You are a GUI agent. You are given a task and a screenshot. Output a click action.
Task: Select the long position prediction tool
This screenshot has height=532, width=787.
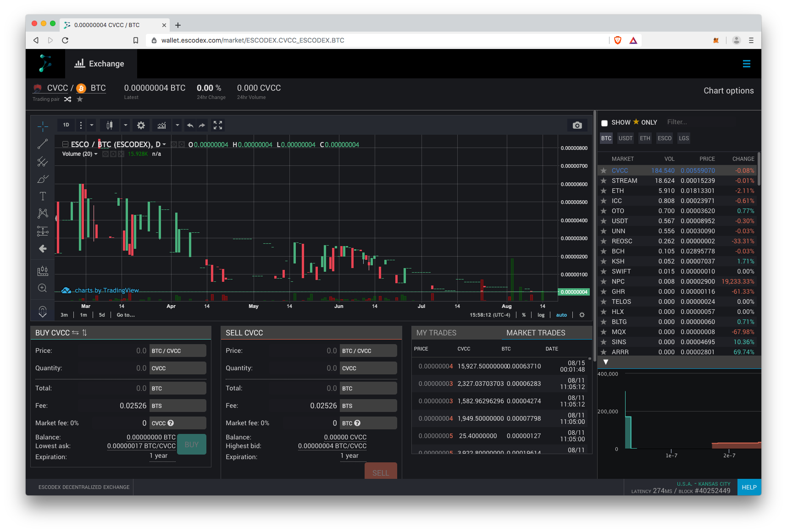click(x=43, y=231)
